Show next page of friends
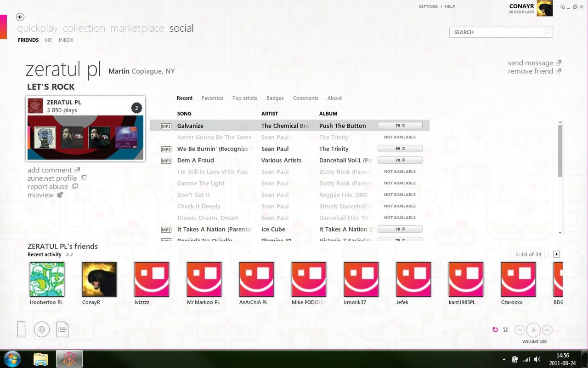Image resolution: width=588 pixels, height=368 pixels. pos(556,254)
